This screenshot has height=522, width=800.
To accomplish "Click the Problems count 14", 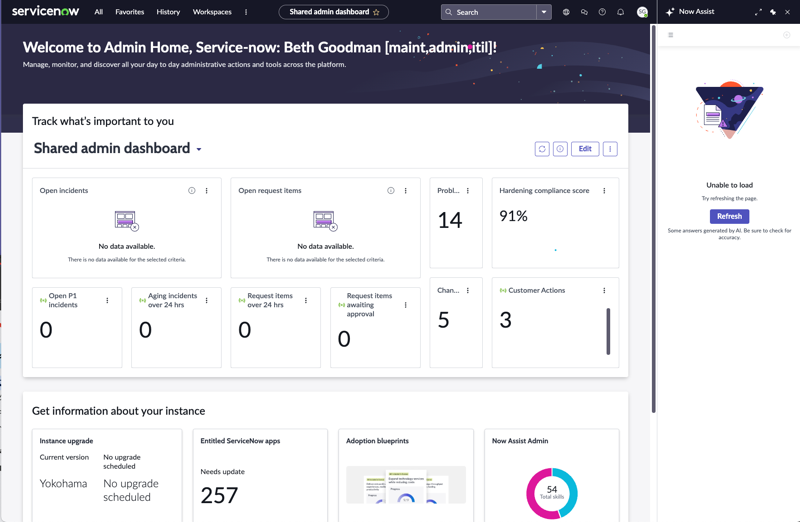I will point(450,220).
